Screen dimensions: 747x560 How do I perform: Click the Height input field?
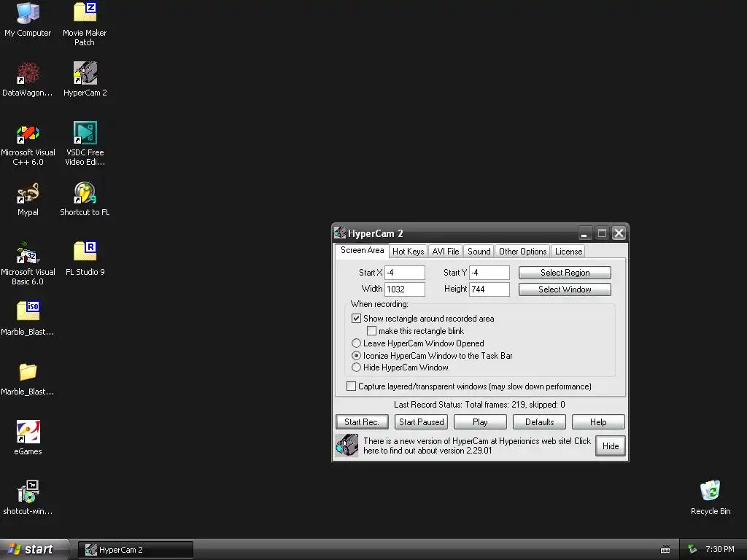pyautogui.click(x=489, y=289)
